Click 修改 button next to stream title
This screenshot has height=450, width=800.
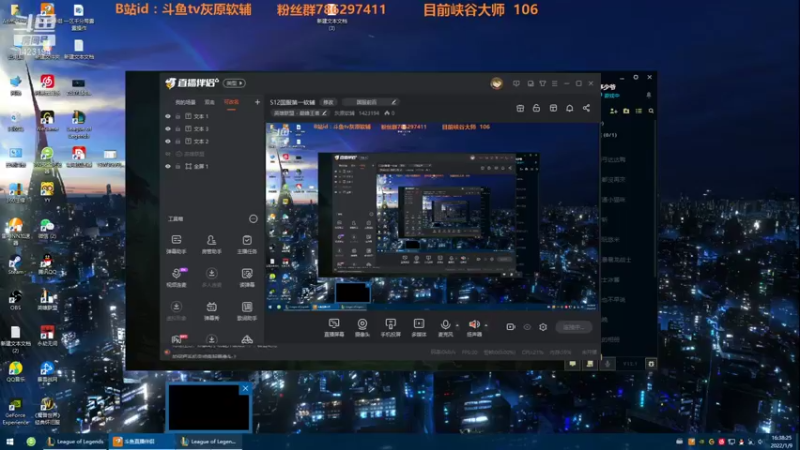point(328,102)
